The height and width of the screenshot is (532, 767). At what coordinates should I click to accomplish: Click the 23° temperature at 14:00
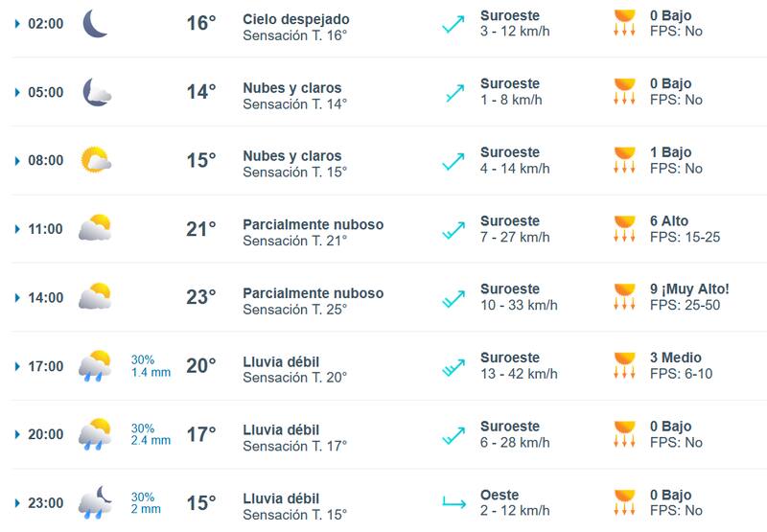pos(200,297)
